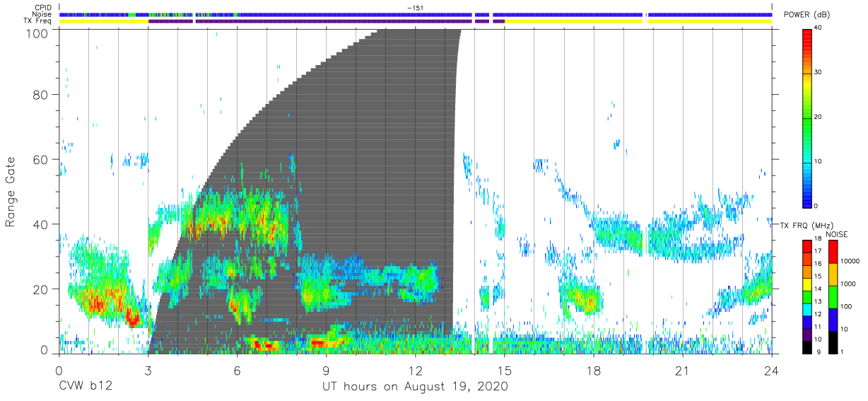Click the 'CPID' label at top left
868x401 pixels.
click(x=42, y=8)
